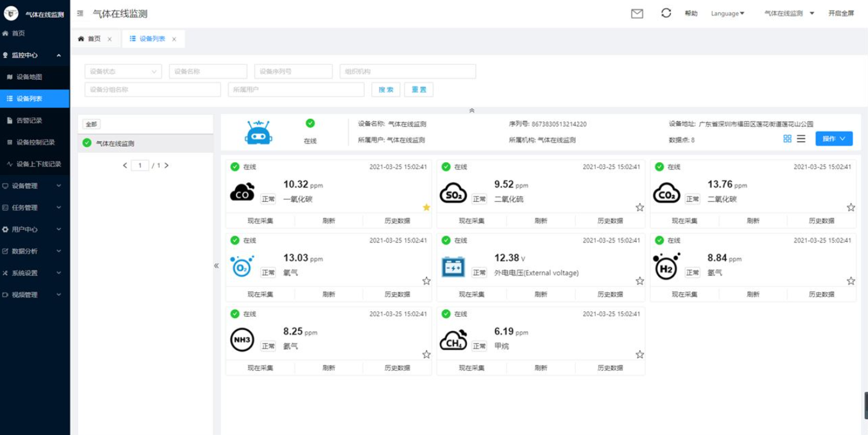This screenshot has width=868, height=435.
Task: Collapse the 监控中心 sidebar section
Action: pyautogui.click(x=35, y=55)
